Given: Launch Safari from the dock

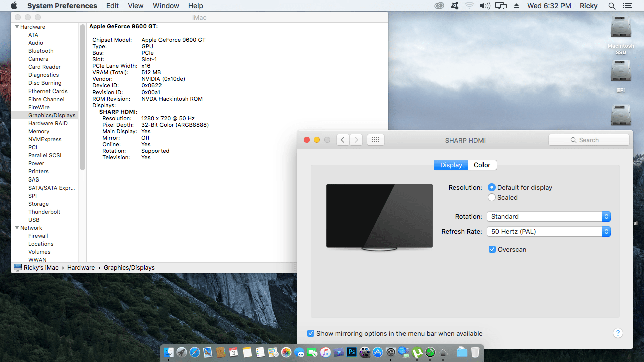Looking at the screenshot, I should pyautogui.click(x=194, y=352).
